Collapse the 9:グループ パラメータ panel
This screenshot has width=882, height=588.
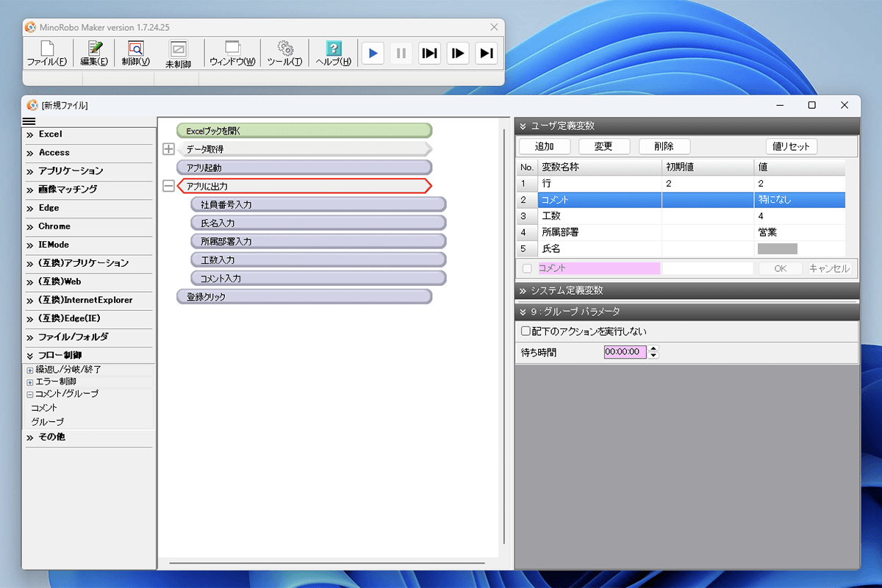tap(523, 312)
